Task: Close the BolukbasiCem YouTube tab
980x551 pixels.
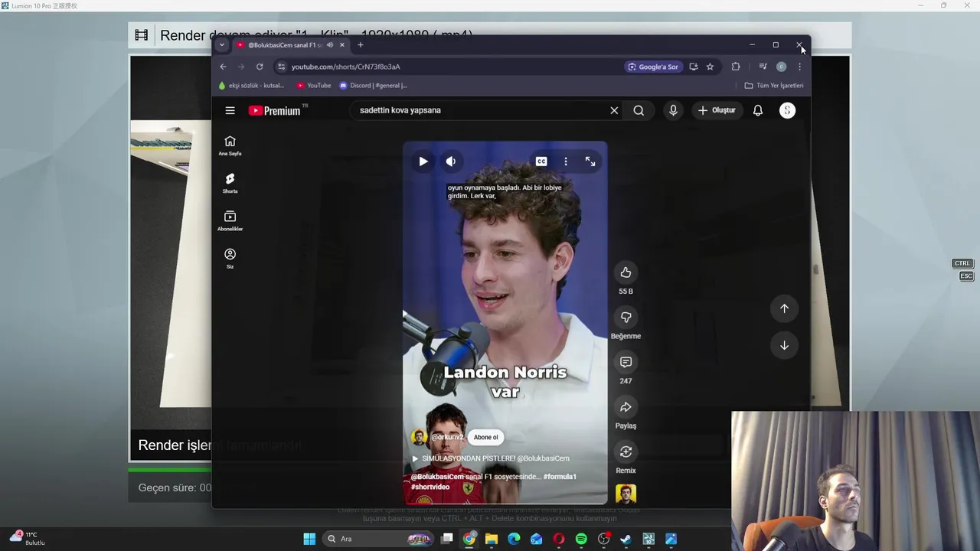Action: coord(342,45)
